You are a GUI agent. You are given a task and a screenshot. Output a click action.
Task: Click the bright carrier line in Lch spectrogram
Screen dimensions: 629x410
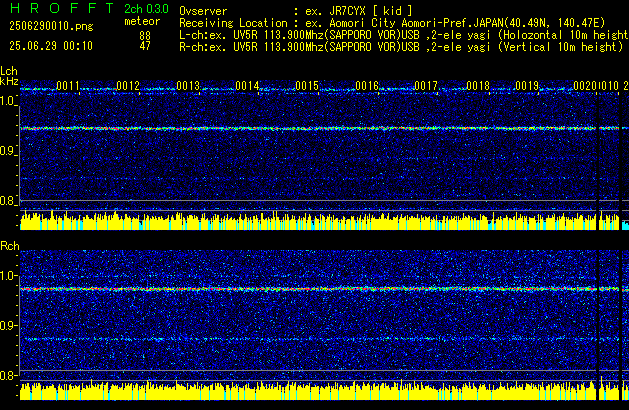[308, 128]
